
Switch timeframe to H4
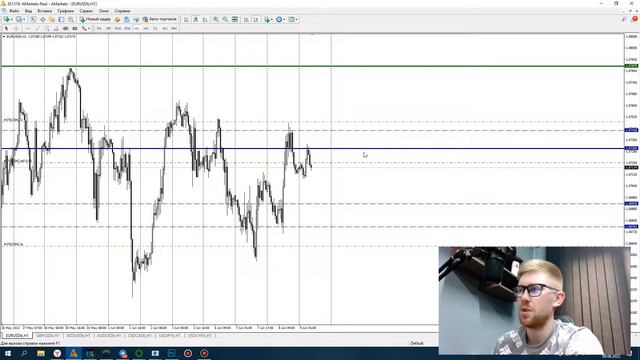pyautogui.click(x=146, y=29)
